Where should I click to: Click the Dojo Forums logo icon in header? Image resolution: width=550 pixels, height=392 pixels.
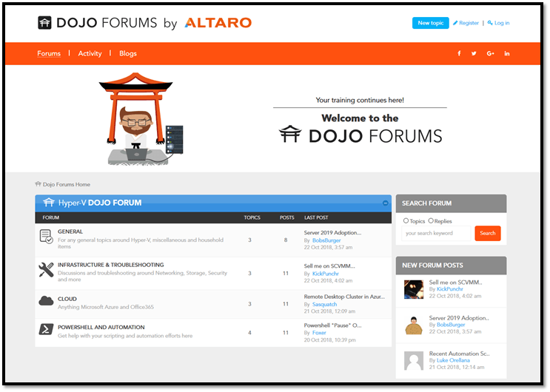[x=44, y=23]
